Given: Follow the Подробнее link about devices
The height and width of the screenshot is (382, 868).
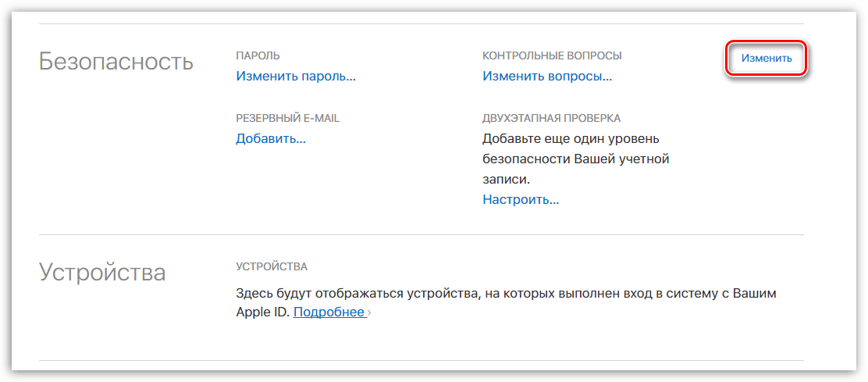Looking at the screenshot, I should pos(329,312).
